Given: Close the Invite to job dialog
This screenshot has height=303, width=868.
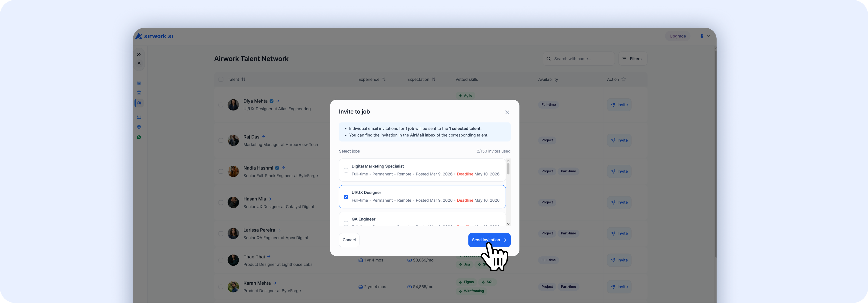Looking at the screenshot, I should [x=507, y=112].
